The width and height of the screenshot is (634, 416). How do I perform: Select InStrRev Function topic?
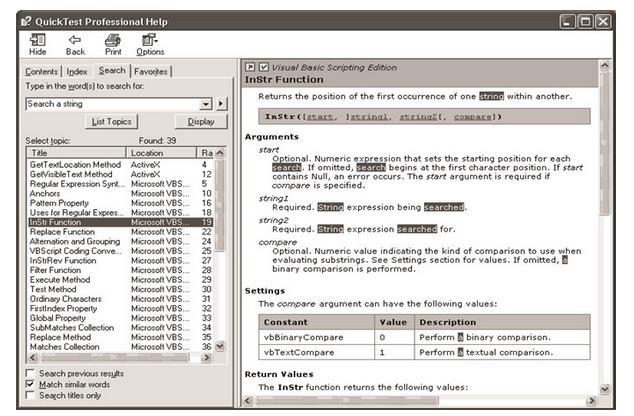pyautogui.click(x=120, y=261)
